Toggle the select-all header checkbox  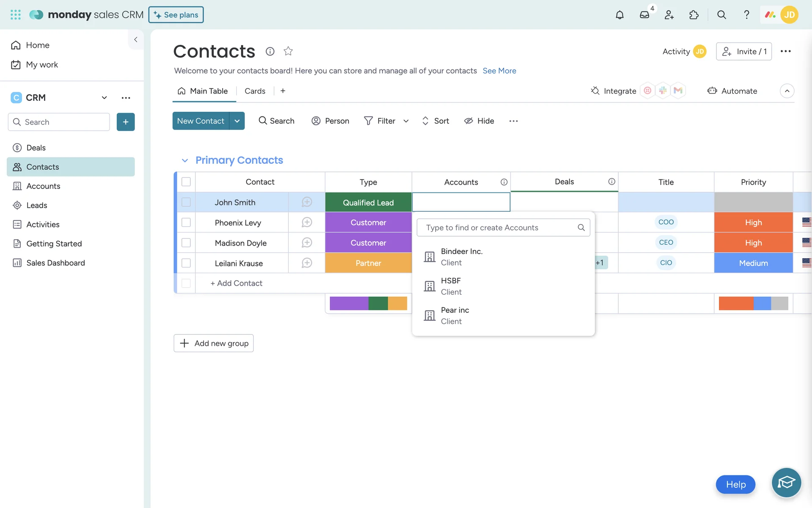(186, 182)
